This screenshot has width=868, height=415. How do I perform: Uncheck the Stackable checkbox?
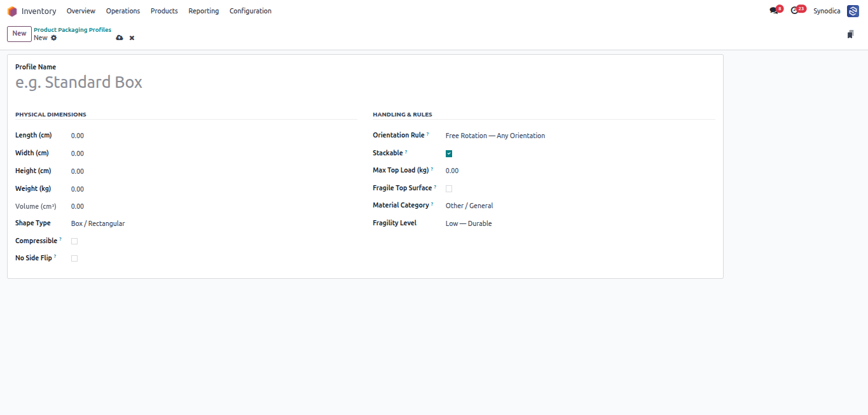[449, 153]
